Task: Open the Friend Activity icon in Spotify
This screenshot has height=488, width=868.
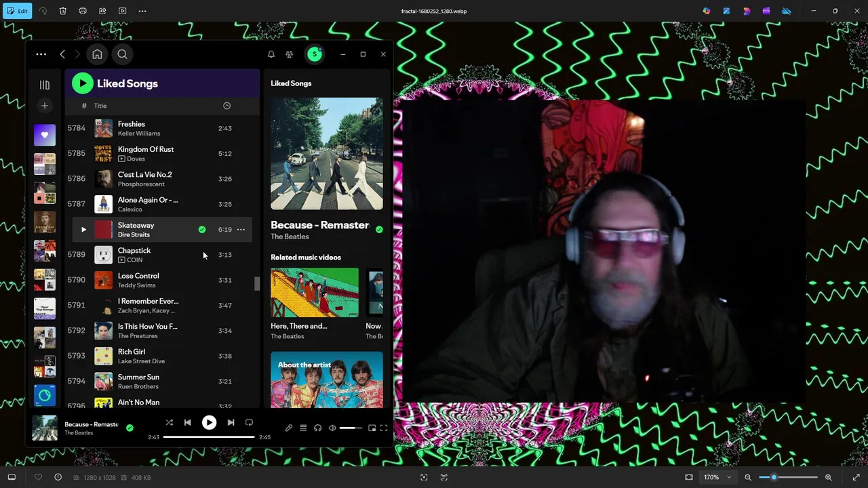Action: 290,54
